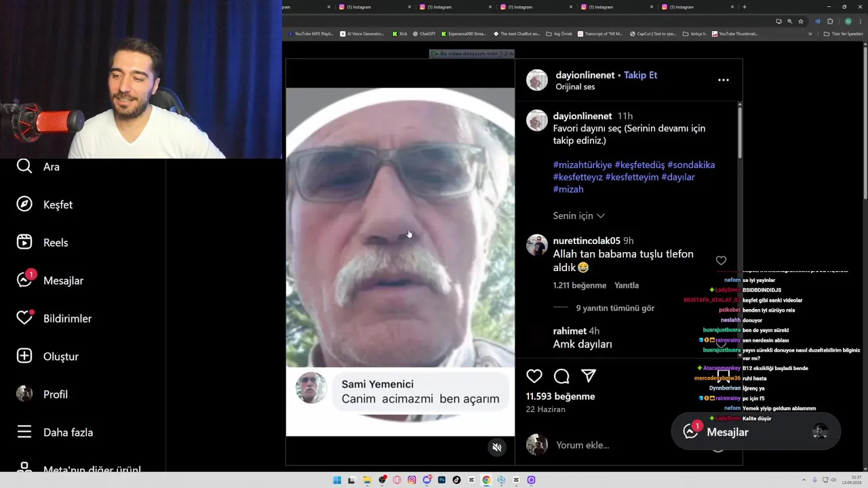This screenshot has height=488, width=868.
Task: Click the comments panel scrollbar
Action: (739, 132)
